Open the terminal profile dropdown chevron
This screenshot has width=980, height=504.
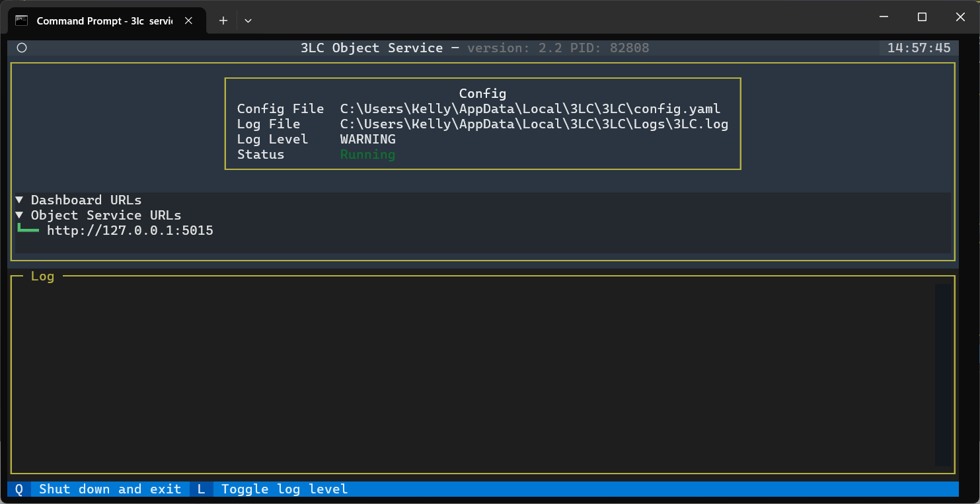(x=248, y=21)
